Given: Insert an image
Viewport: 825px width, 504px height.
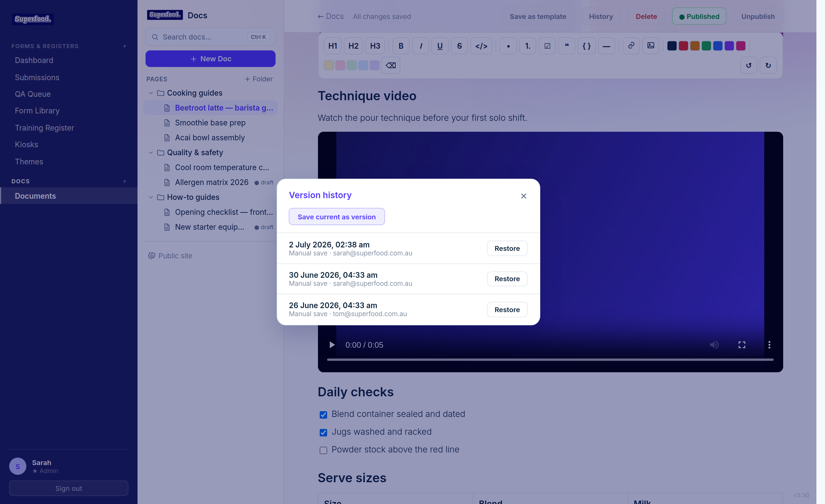Looking at the screenshot, I should click(651, 46).
